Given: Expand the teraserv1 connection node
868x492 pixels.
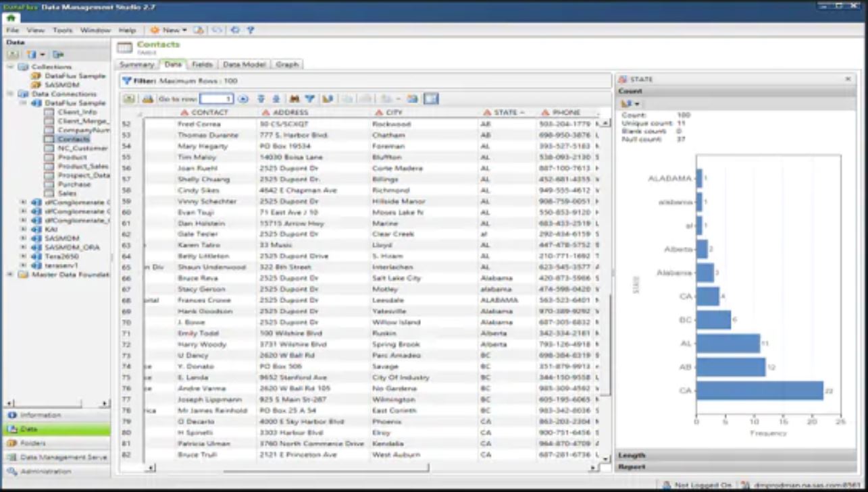Looking at the screenshot, I should 24,266.
